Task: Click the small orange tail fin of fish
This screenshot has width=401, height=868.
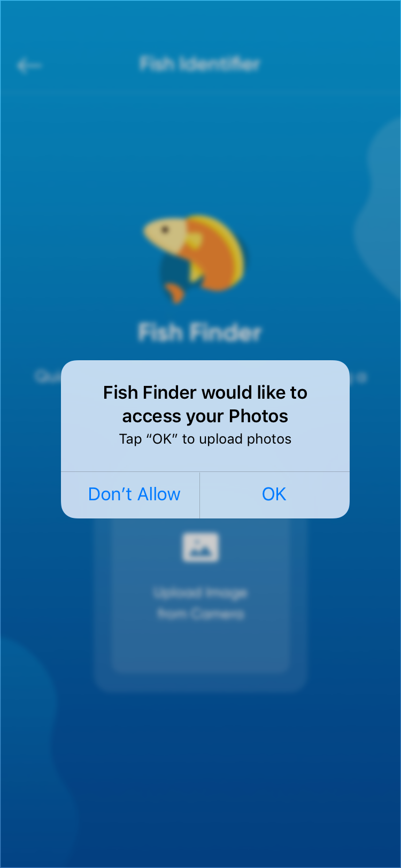Action: point(174,293)
